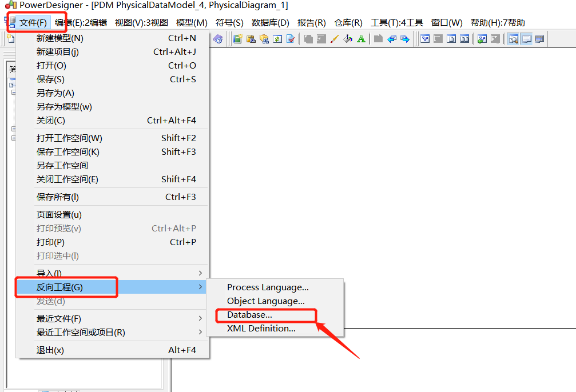Open the 仓库(R) menu
The width and height of the screenshot is (576, 392).
pyautogui.click(x=348, y=23)
